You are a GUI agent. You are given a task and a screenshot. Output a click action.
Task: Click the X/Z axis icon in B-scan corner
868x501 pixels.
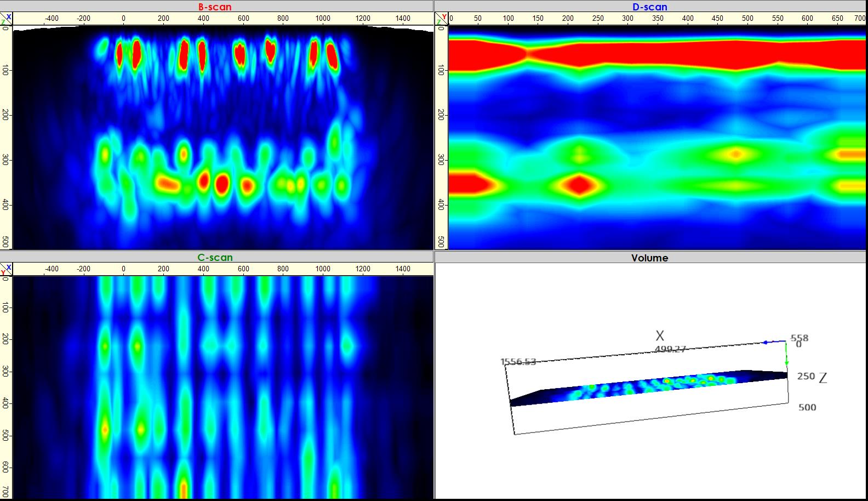[6, 19]
